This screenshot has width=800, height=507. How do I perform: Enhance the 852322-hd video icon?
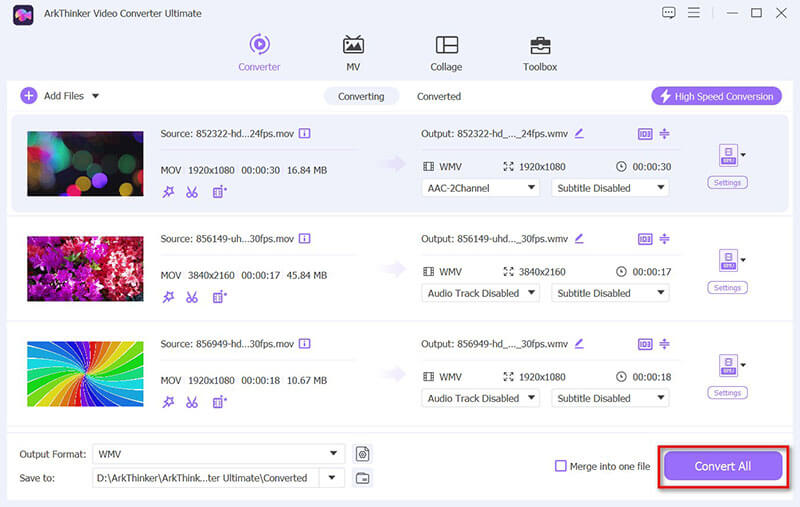(219, 192)
